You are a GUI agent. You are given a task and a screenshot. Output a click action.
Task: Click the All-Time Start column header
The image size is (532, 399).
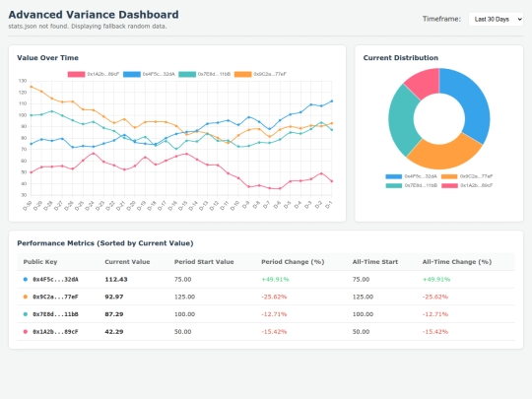tap(375, 262)
